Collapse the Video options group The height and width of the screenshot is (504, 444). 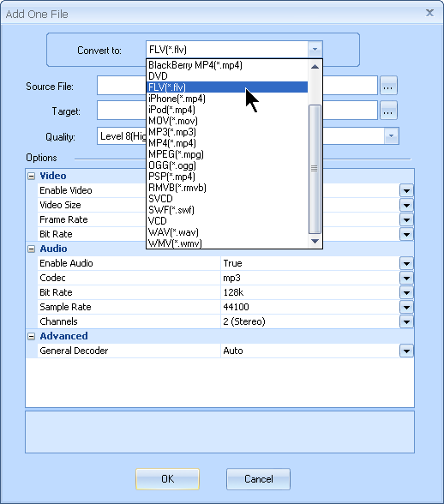(31, 177)
